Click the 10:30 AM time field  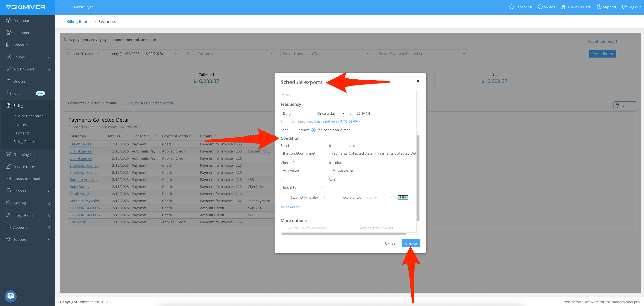pos(363,114)
